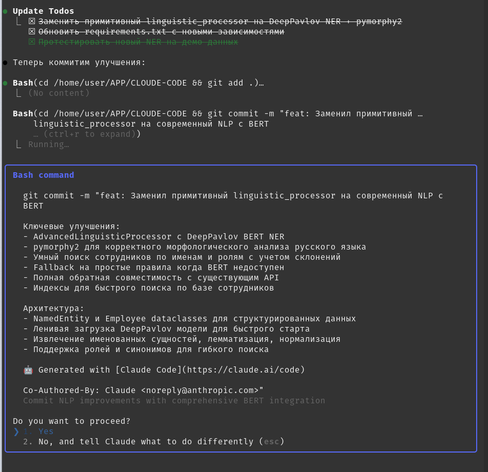Screen dimensions: 488x472
Task: Click the esc hint in option 2
Action: click(x=271, y=442)
